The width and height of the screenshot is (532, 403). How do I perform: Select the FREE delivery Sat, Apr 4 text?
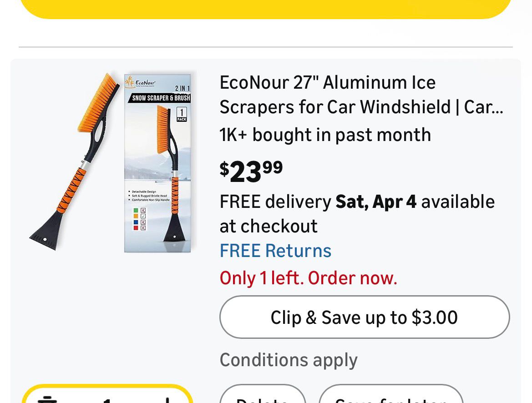click(x=357, y=213)
